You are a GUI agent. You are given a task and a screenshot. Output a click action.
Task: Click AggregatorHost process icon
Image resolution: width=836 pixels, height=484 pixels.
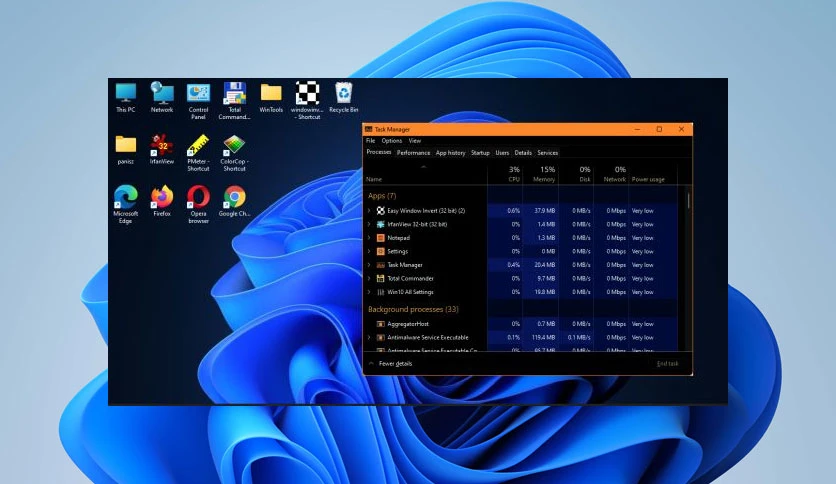tap(381, 324)
